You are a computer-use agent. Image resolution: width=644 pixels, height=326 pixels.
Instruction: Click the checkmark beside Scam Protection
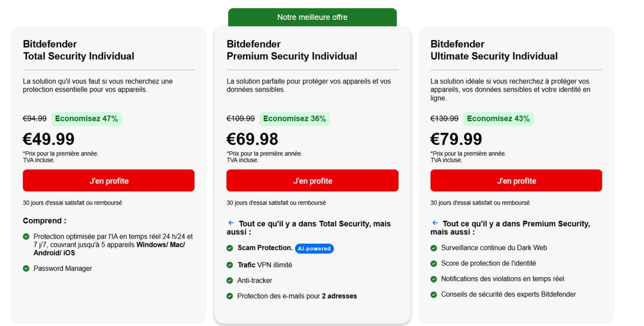coord(230,248)
